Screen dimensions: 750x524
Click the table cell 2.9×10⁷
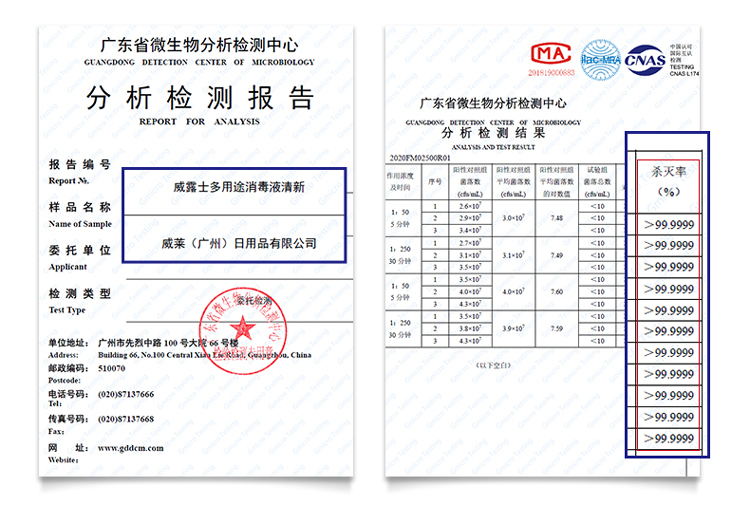pos(470,218)
